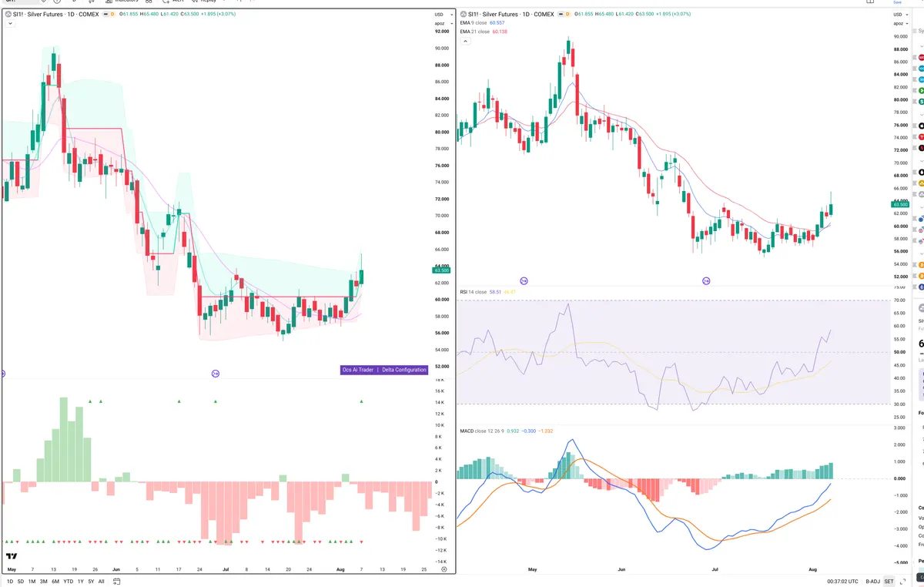
Task: Toggle B-ADJ back-adjustment setting
Action: 872,582
